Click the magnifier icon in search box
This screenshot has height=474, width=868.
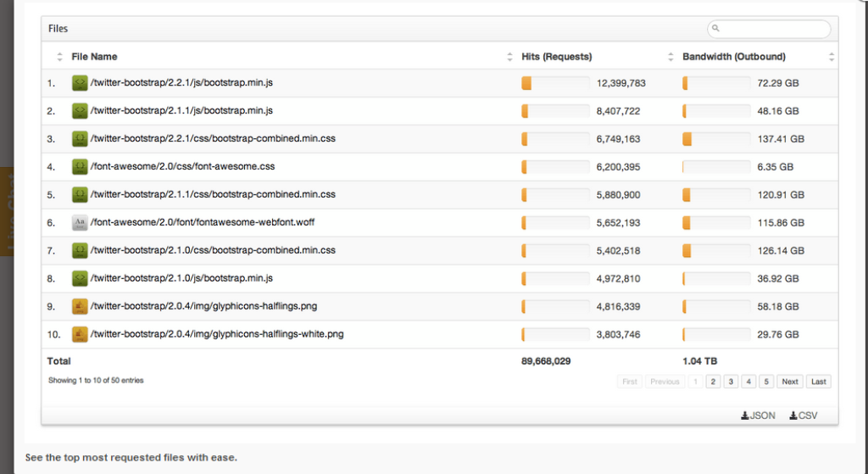tap(716, 29)
